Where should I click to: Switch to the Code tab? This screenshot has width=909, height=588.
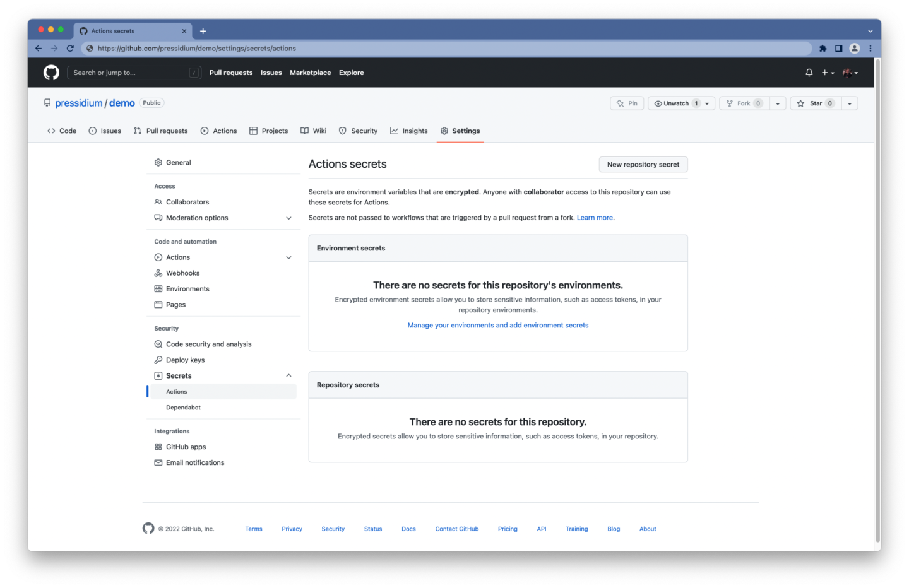[62, 131]
